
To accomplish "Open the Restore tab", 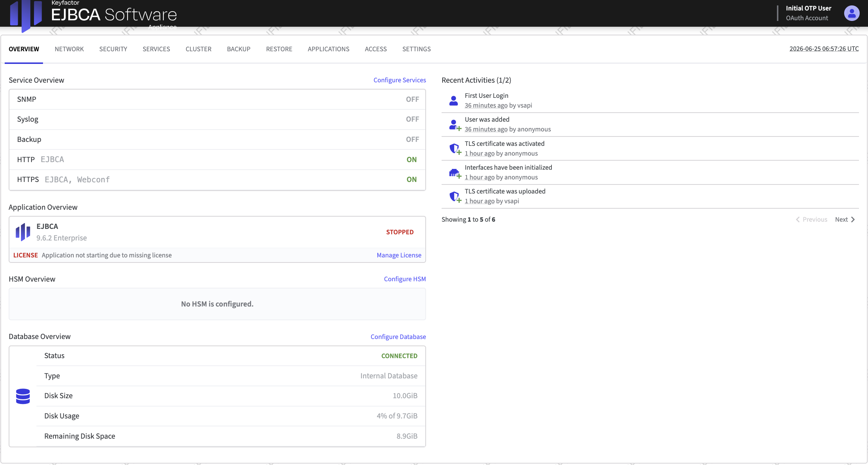I will [x=279, y=49].
